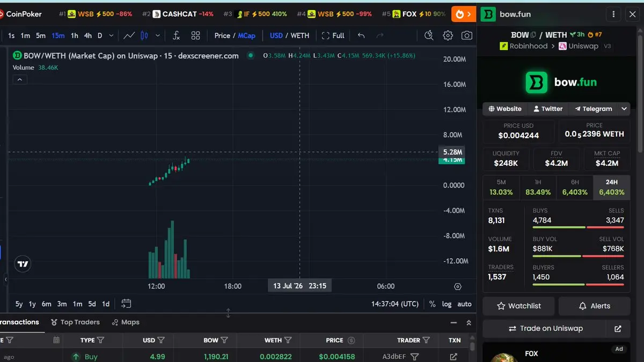Filter by WETH column funnel icon

coord(288,340)
